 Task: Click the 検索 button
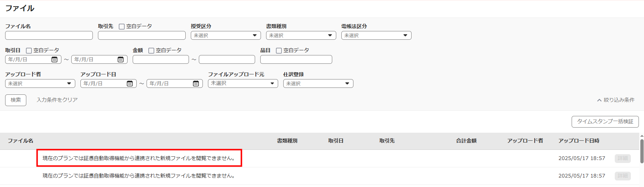click(16, 100)
